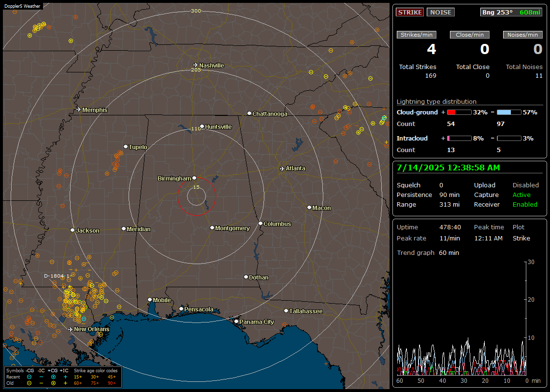The image size is (550, 392).
Task: Click the Doppler5 Weather title label
Action: [22, 6]
